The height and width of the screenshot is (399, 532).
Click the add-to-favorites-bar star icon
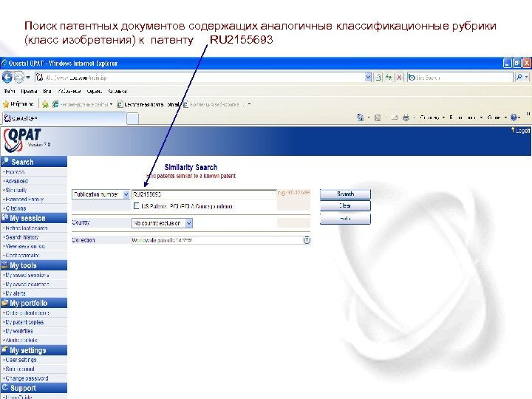click(x=45, y=104)
